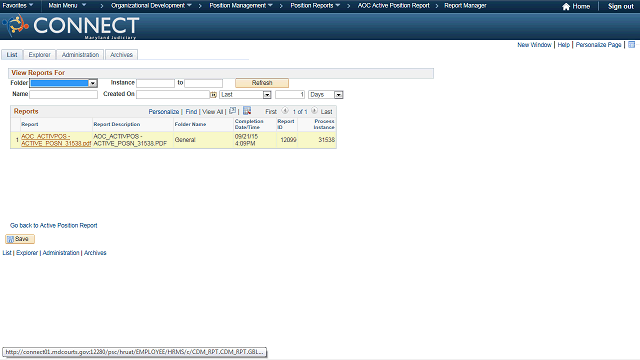
Task: Click the Save button
Action: [20, 239]
